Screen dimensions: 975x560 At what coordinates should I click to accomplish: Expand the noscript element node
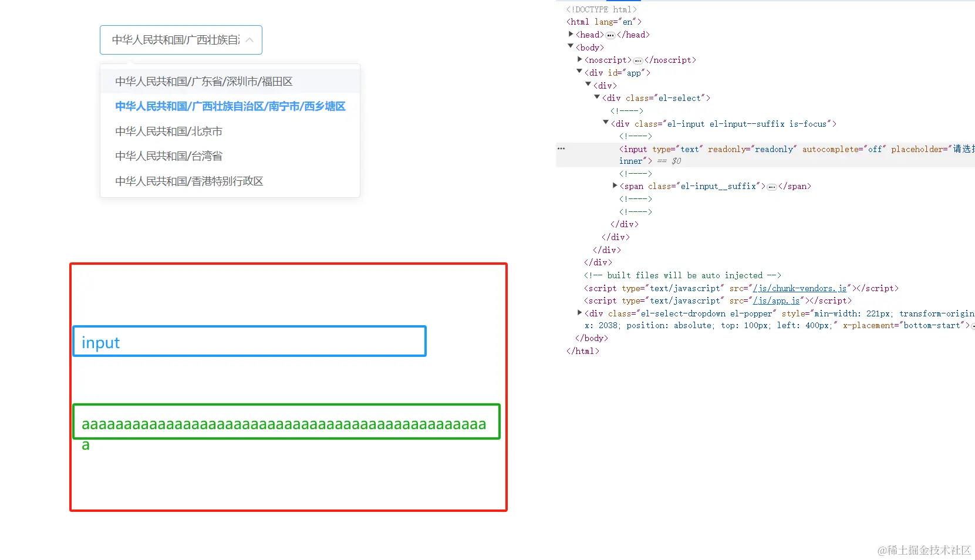(x=579, y=59)
